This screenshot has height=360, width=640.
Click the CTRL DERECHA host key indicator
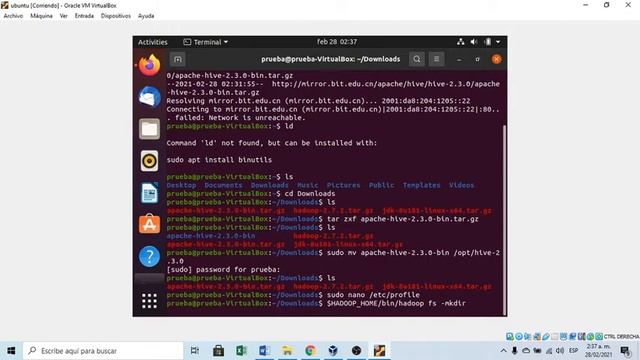coord(621,336)
